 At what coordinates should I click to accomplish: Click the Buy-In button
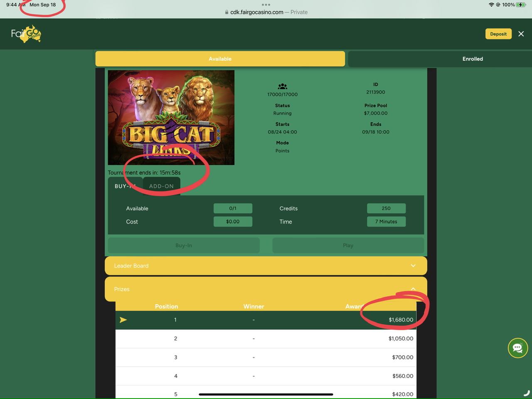coord(184,245)
